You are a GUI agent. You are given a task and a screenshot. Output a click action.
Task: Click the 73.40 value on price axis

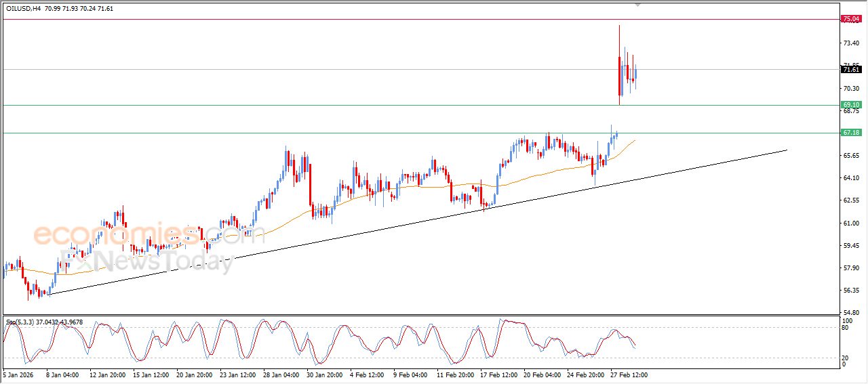pos(850,43)
